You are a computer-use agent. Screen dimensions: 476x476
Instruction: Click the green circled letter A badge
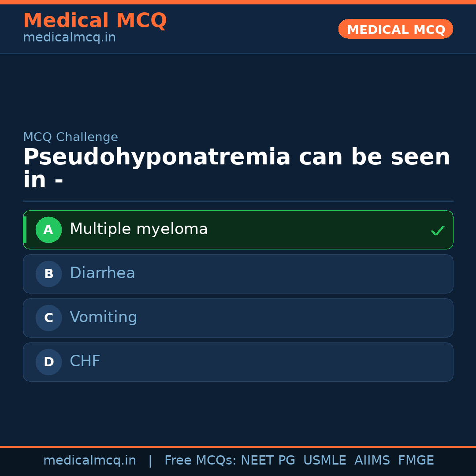click(48, 230)
